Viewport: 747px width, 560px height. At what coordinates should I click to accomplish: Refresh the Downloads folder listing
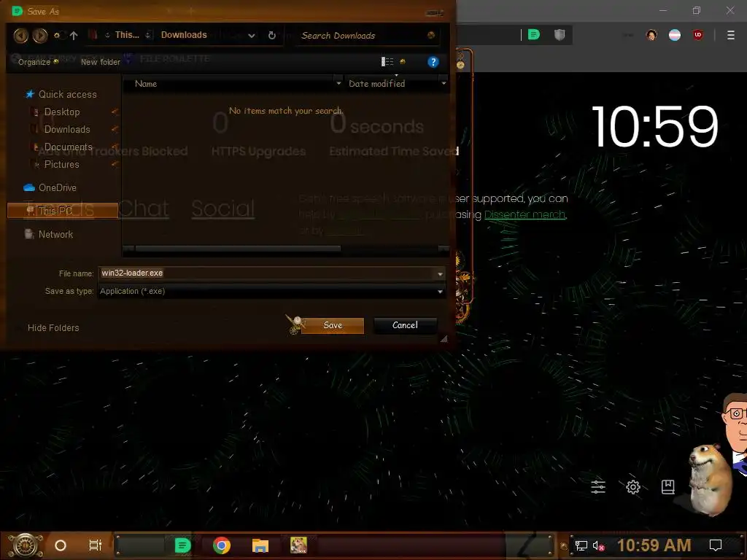click(x=272, y=35)
